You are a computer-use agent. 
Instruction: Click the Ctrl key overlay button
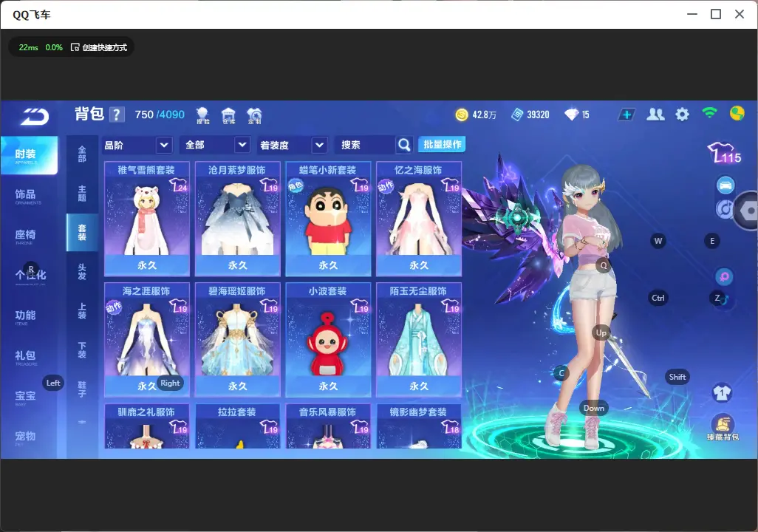point(658,298)
